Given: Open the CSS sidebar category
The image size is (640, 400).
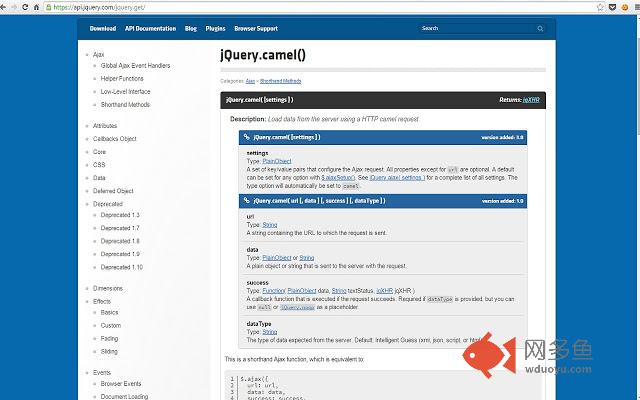Looking at the screenshot, I should point(99,165).
